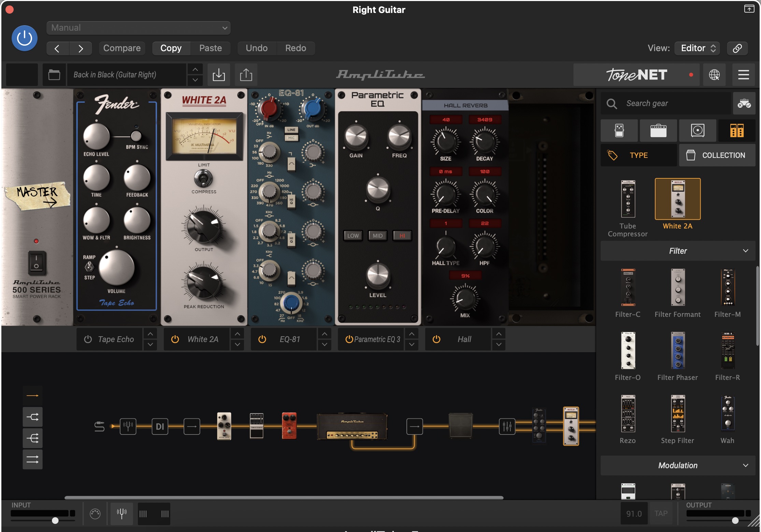Click the Undo button
This screenshot has width=761, height=532.
(257, 48)
